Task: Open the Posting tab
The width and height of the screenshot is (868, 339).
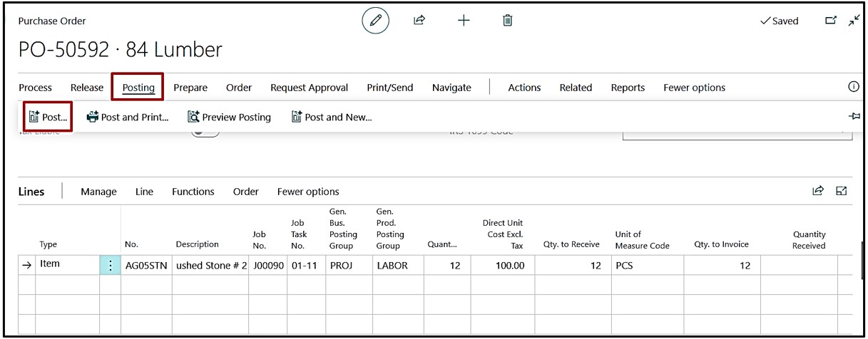Action: (138, 88)
